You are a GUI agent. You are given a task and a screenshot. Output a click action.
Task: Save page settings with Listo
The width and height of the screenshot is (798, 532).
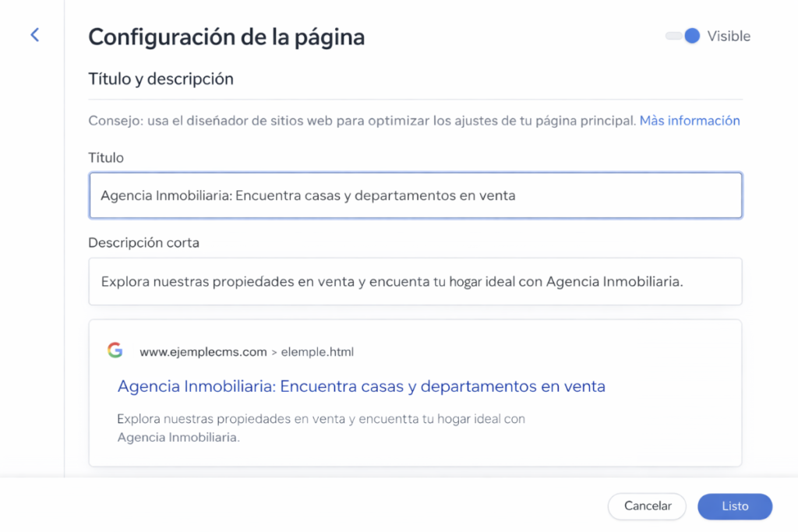click(x=734, y=506)
